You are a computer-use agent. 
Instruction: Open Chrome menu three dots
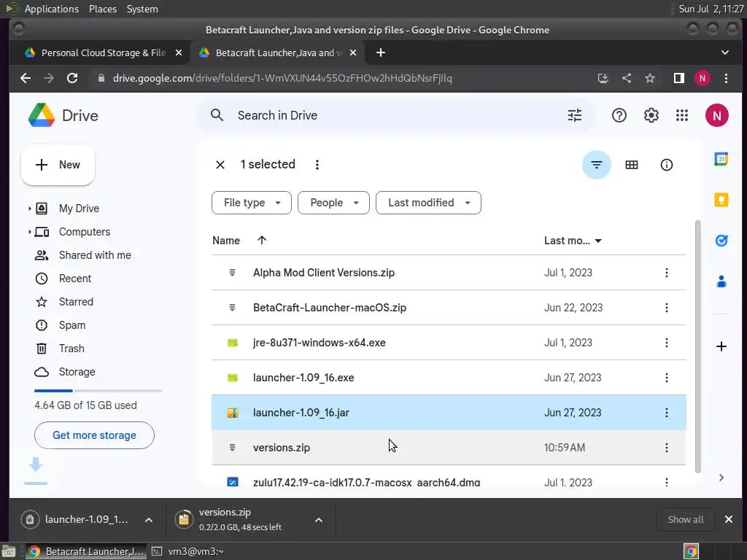[726, 78]
